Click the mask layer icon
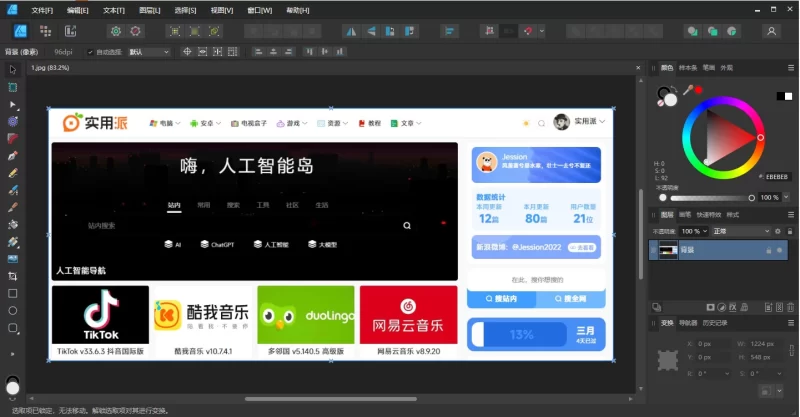Viewport: 800px width, 417px height. click(710, 307)
